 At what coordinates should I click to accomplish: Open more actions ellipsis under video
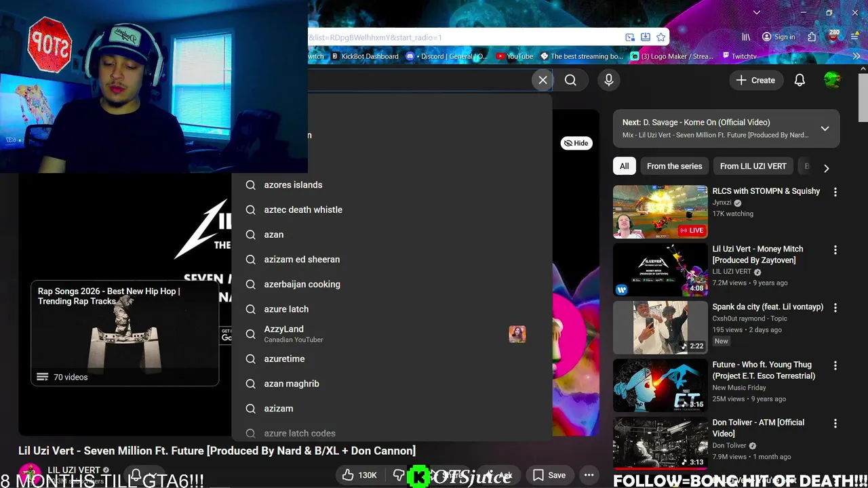(589, 475)
